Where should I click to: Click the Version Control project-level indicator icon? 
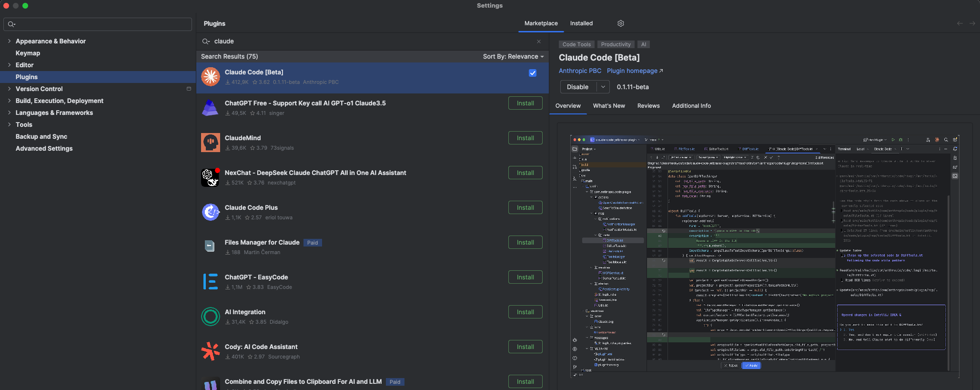(189, 89)
